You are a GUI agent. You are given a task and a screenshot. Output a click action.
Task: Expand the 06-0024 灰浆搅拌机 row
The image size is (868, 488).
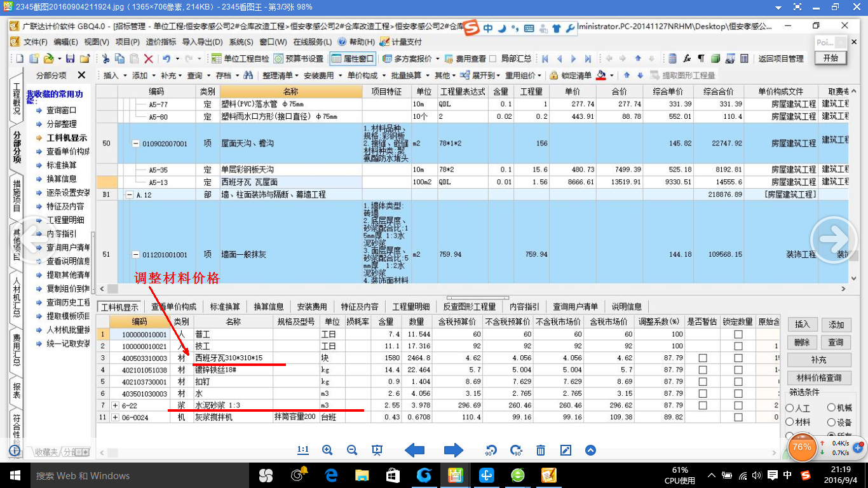click(x=115, y=417)
